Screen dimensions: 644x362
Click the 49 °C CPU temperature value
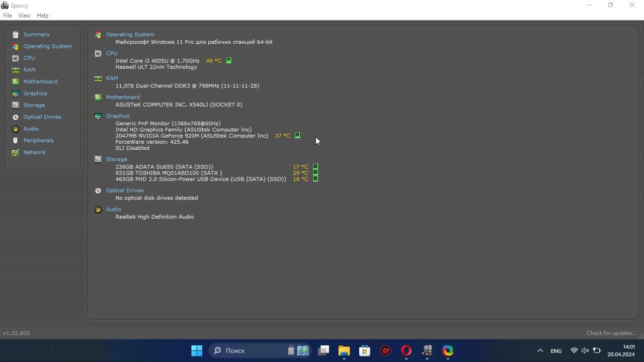[x=213, y=61]
